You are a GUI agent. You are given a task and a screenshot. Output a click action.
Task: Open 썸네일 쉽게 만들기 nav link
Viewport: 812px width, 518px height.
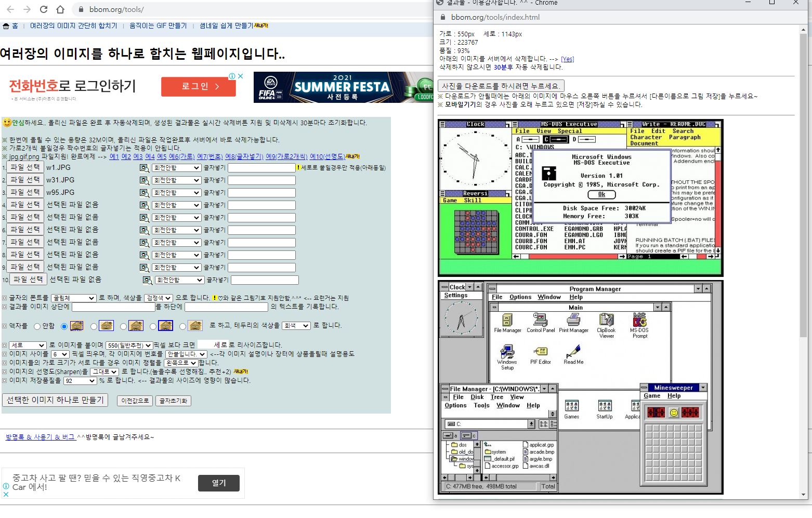point(227,25)
